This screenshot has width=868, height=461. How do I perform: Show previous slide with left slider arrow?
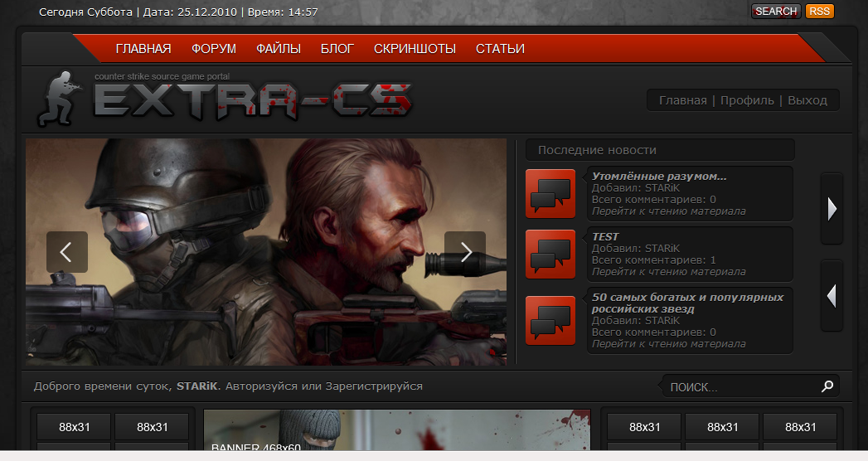[x=67, y=252]
